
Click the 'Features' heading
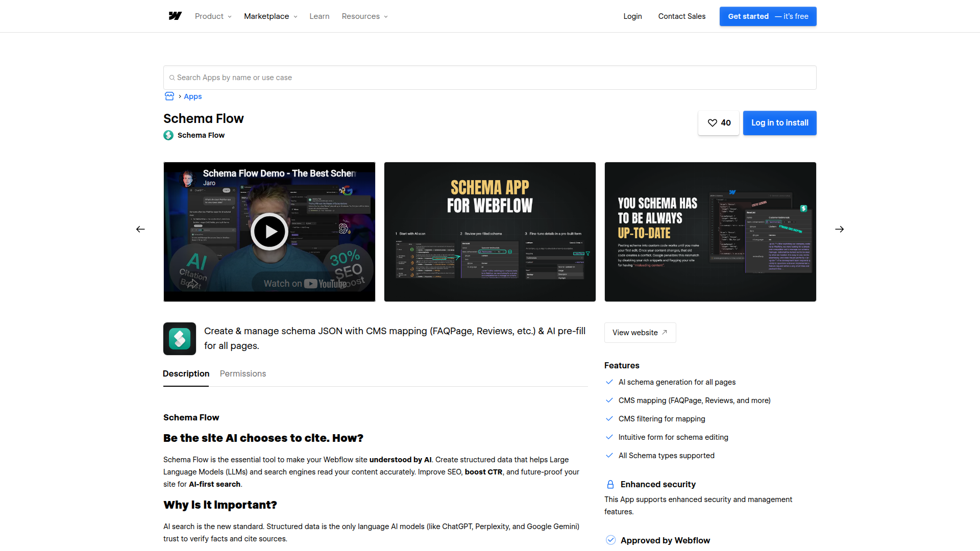[x=622, y=366]
